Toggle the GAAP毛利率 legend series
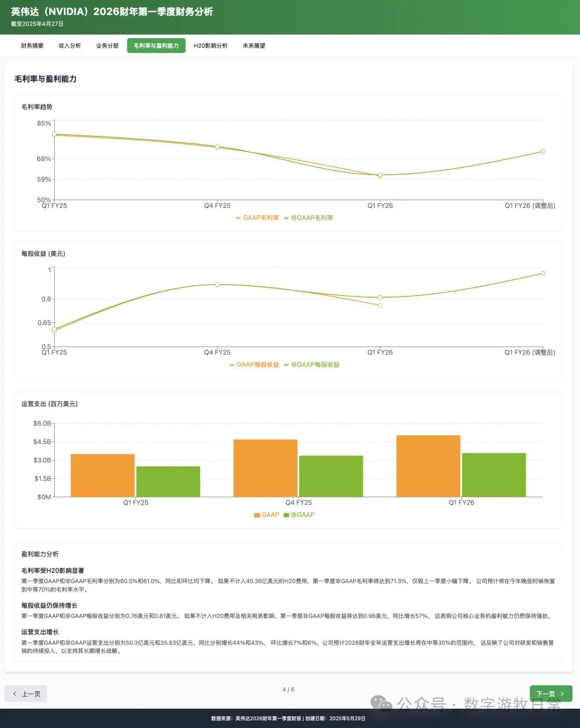This screenshot has width=580, height=728. pyautogui.click(x=258, y=218)
